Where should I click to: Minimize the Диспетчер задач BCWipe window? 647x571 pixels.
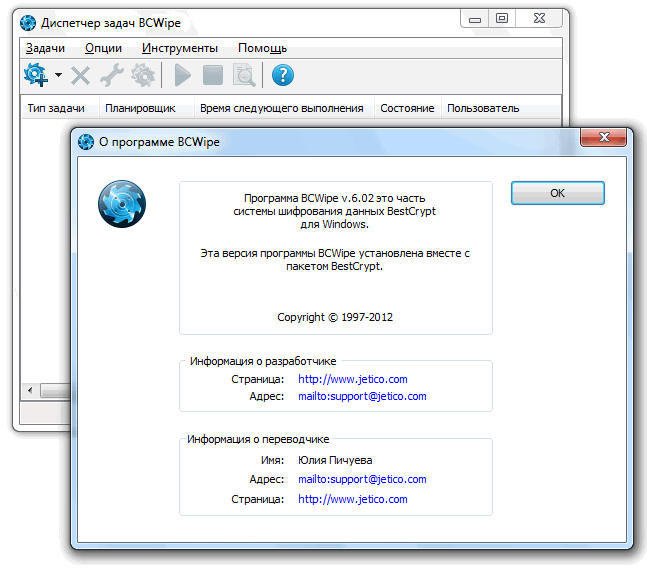click(x=475, y=19)
